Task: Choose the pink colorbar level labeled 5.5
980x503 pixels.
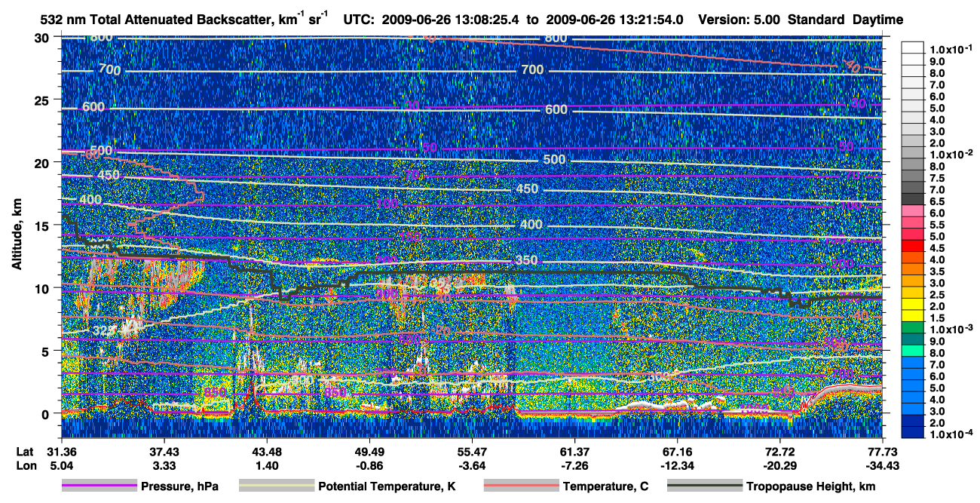Action: pyautogui.click(x=913, y=223)
